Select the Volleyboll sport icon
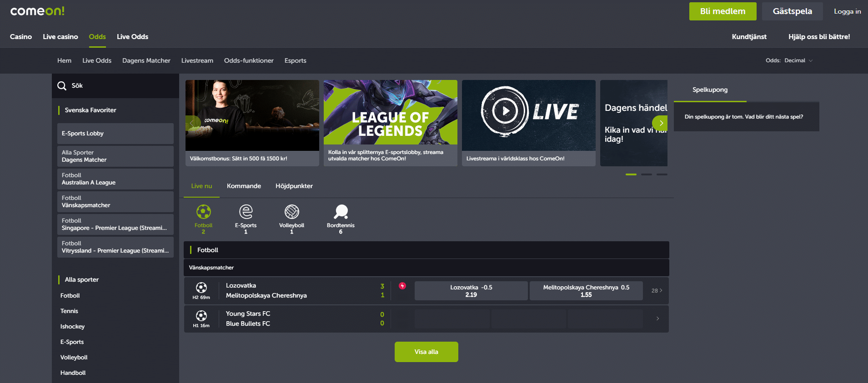The height and width of the screenshot is (383, 868). pyautogui.click(x=291, y=212)
